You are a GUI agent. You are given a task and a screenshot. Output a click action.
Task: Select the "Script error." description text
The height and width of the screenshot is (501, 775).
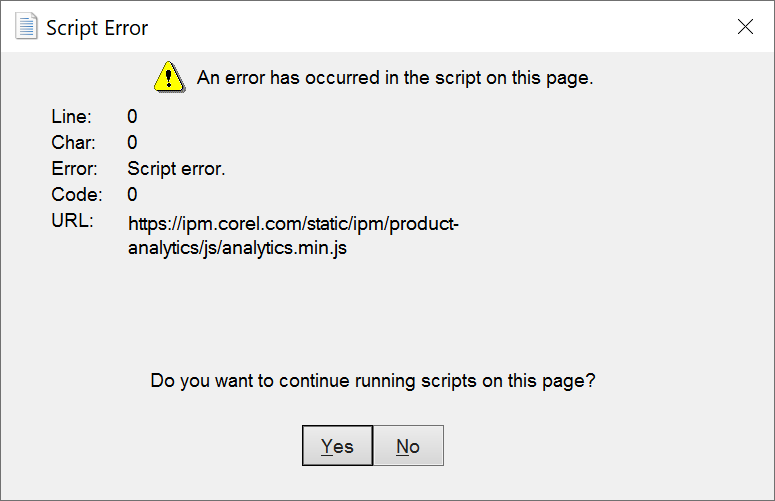click(x=176, y=169)
